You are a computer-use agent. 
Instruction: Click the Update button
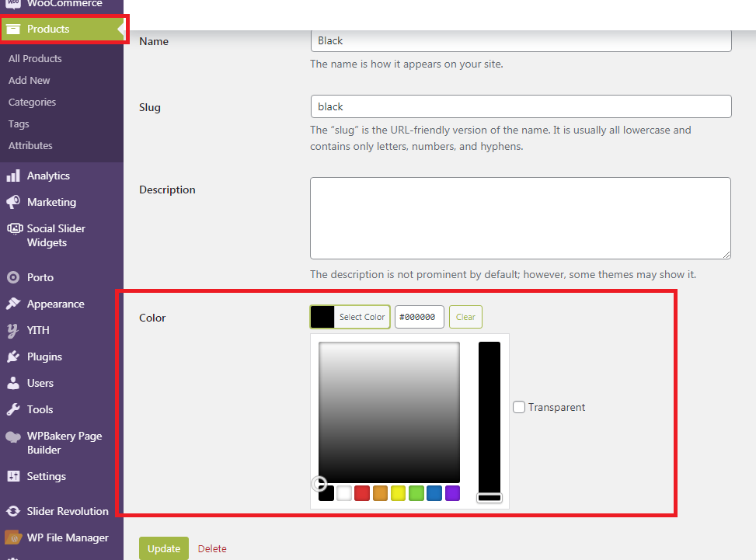click(x=164, y=548)
